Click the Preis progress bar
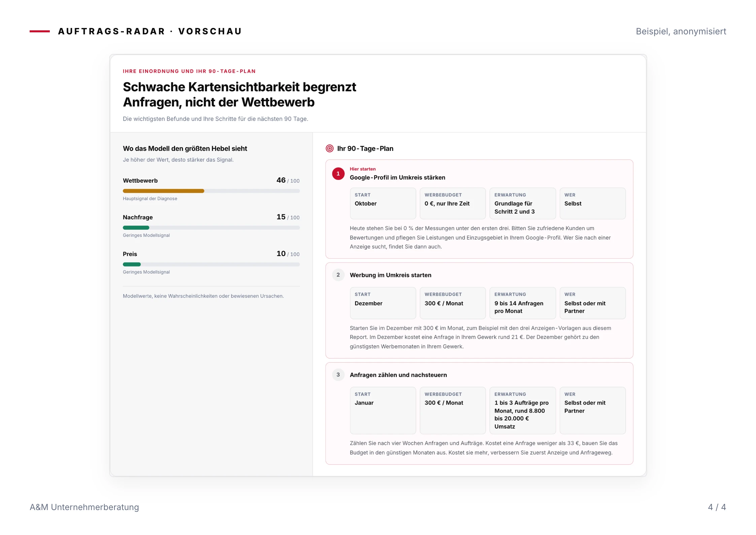 click(x=211, y=264)
